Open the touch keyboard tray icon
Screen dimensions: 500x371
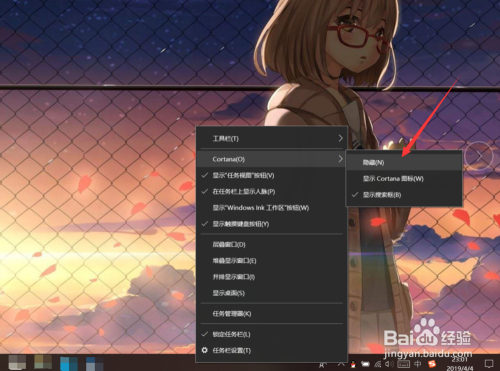pos(403,364)
